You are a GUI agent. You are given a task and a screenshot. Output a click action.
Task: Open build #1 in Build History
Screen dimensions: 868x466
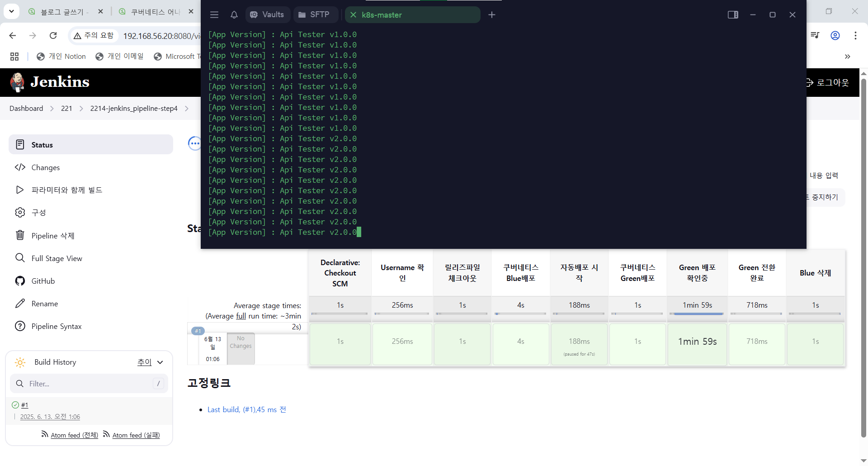click(x=24, y=405)
